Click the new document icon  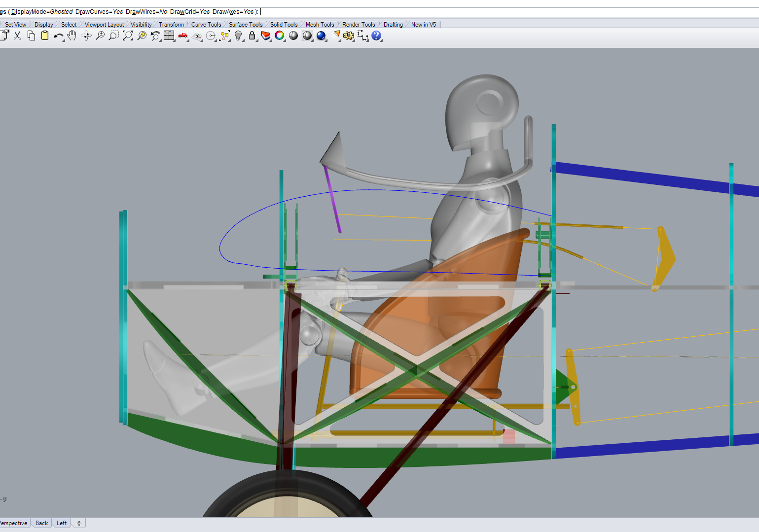point(4,35)
